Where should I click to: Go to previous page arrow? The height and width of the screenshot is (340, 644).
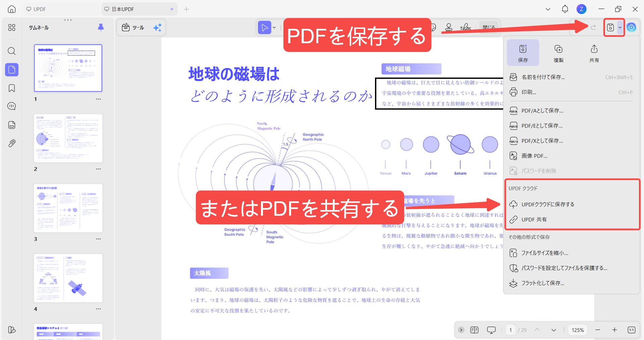(537, 330)
